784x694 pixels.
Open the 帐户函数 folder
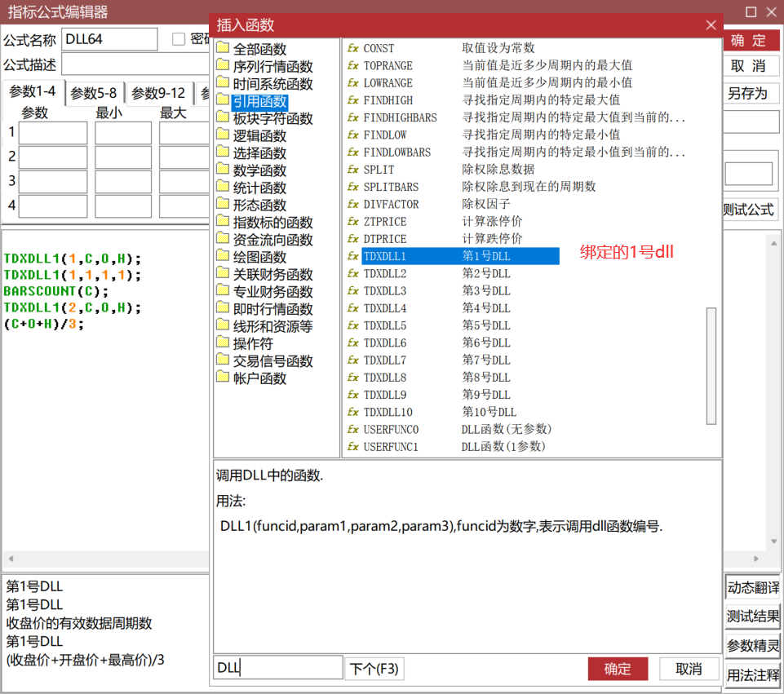point(252,378)
